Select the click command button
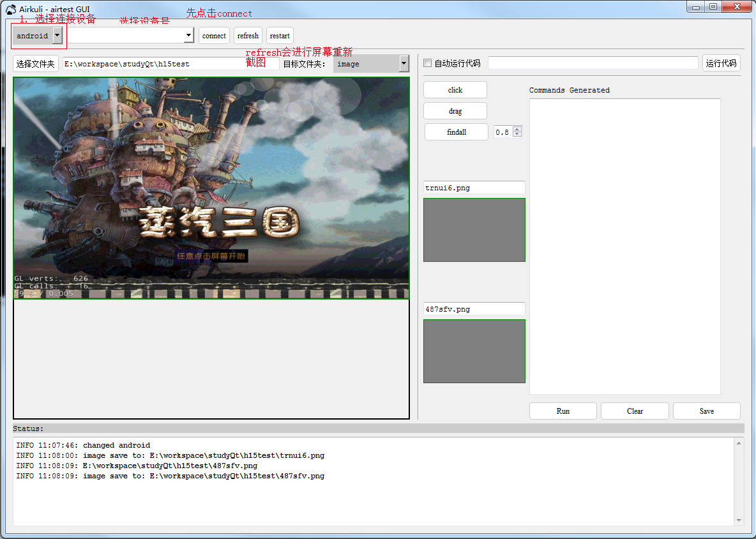Image resolution: width=756 pixels, height=539 pixels. (x=455, y=90)
